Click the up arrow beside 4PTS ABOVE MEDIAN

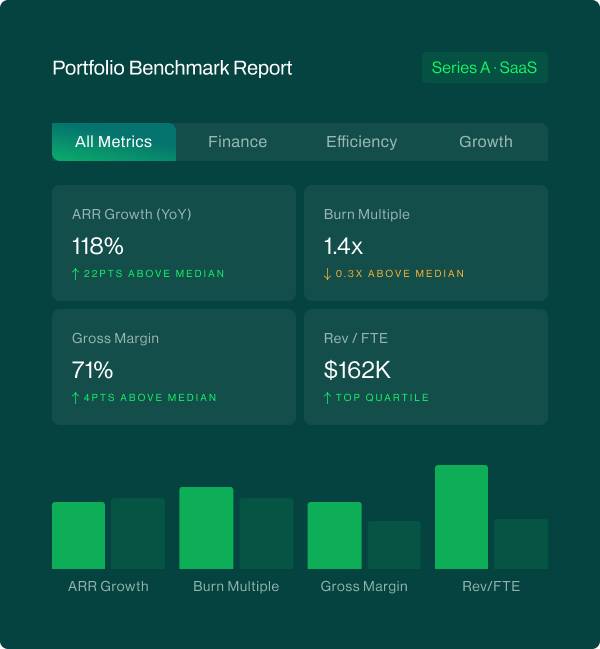click(75, 398)
